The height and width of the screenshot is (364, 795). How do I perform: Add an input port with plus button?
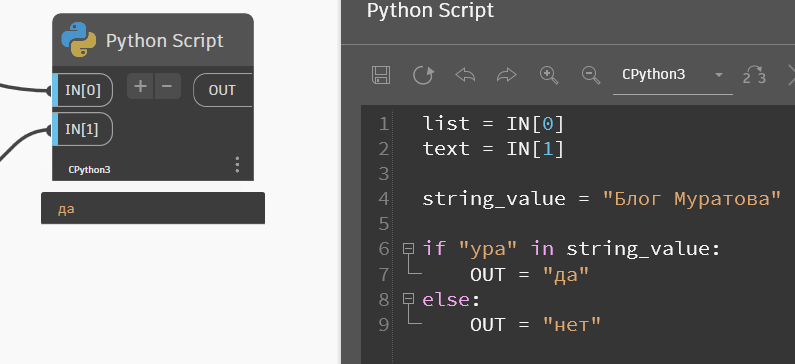click(x=140, y=86)
